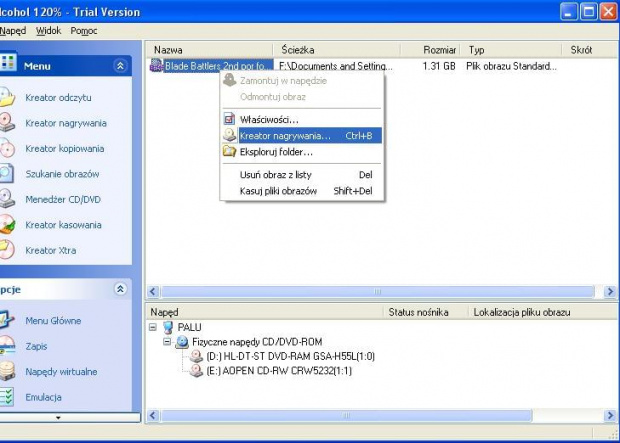
Task: Click the Kreator nagrywania context menu icon
Action: pyautogui.click(x=230, y=135)
